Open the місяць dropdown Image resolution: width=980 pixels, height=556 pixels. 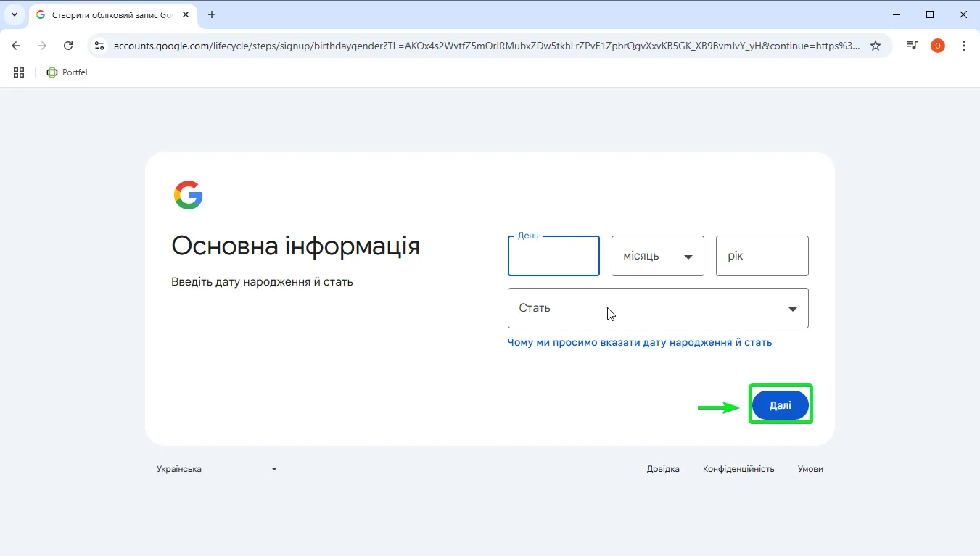point(658,256)
